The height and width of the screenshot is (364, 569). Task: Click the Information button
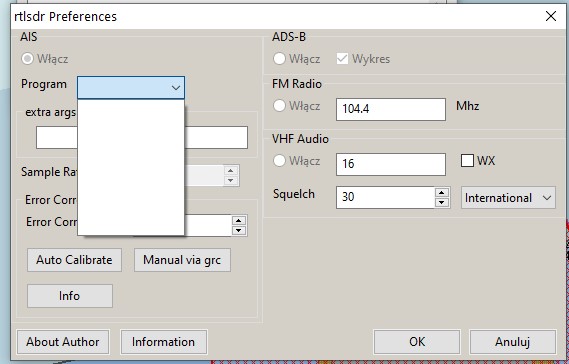coord(164,341)
